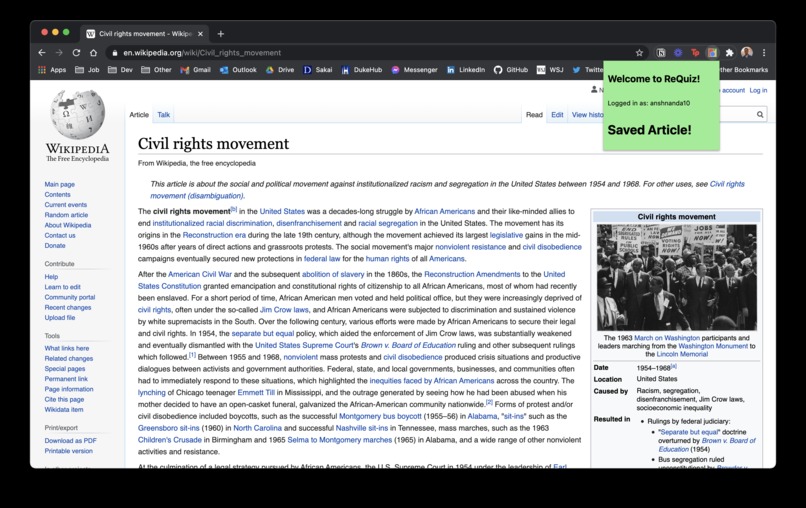The height and width of the screenshot is (508, 806).
Task: Click Civil rights movement (disambiguation) link
Action: [447, 190]
